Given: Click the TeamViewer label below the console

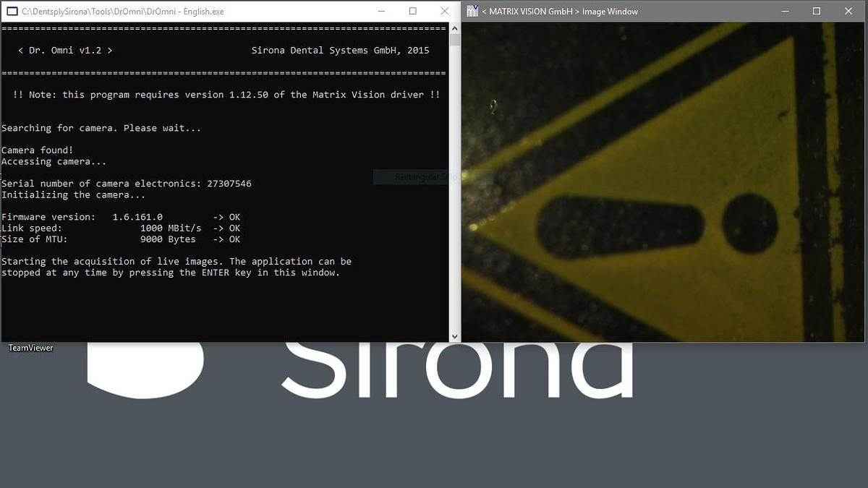Looking at the screenshot, I should point(30,348).
